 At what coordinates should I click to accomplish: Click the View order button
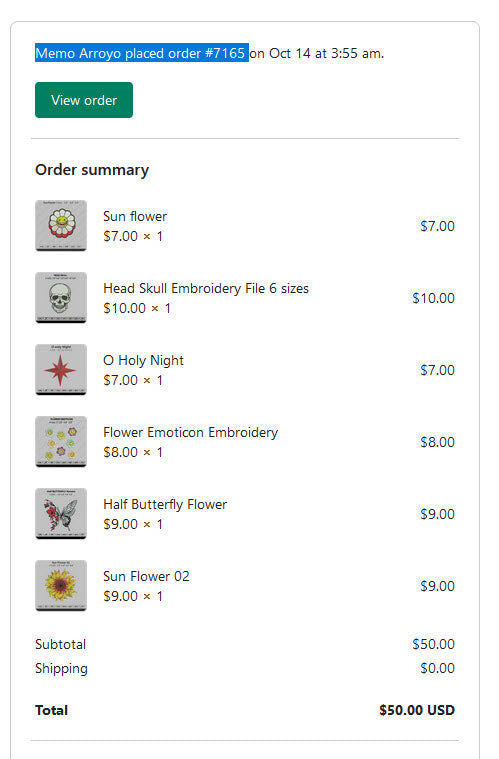point(84,100)
